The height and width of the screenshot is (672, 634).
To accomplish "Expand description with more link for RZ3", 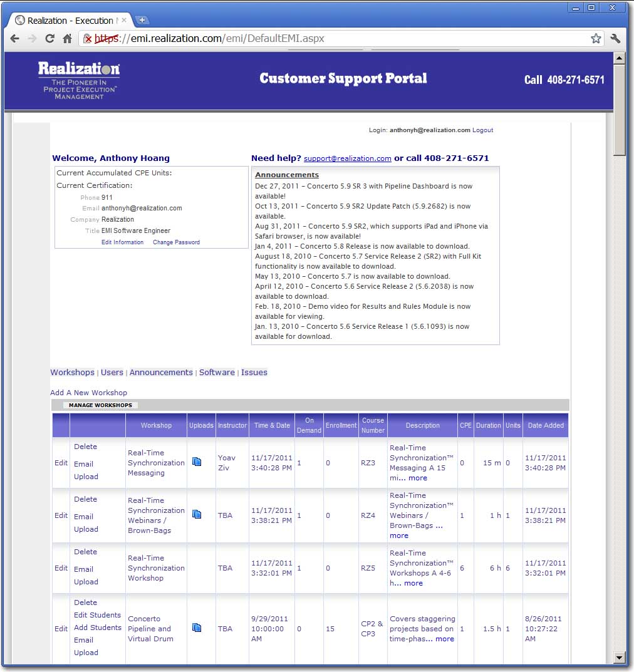I will tap(417, 478).
